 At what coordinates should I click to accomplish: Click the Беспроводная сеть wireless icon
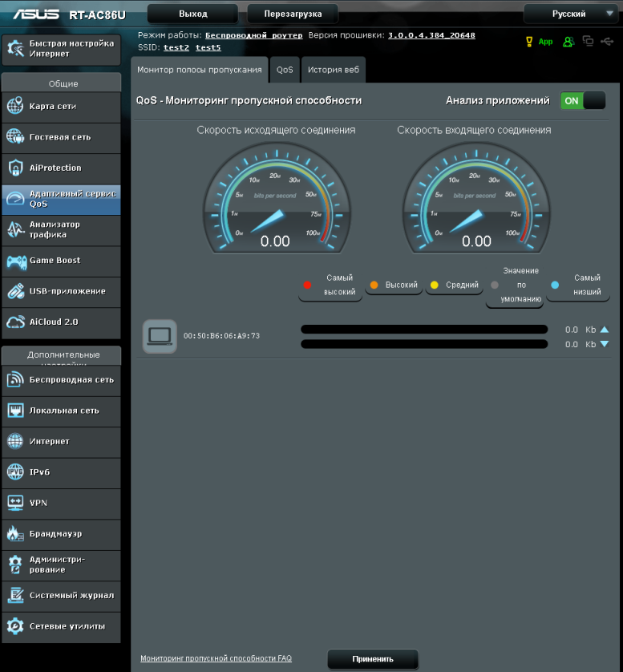coord(15,380)
